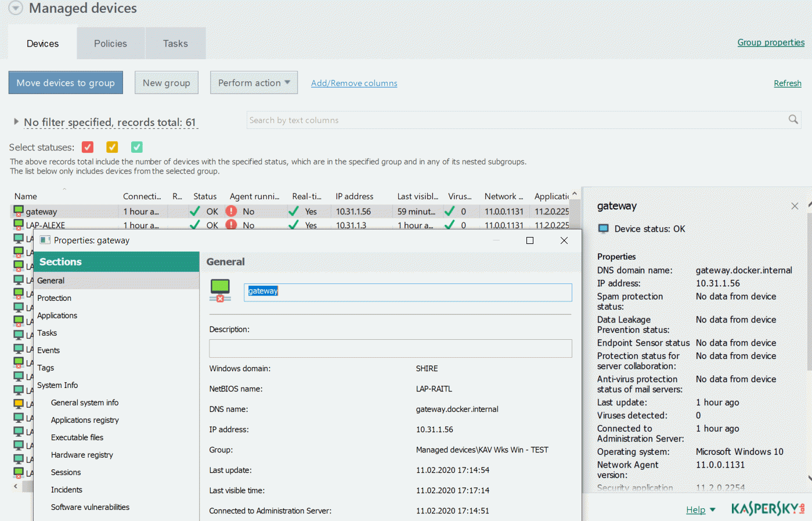Click the gateway device monitor icon in list
The image size is (812, 521).
19,211
